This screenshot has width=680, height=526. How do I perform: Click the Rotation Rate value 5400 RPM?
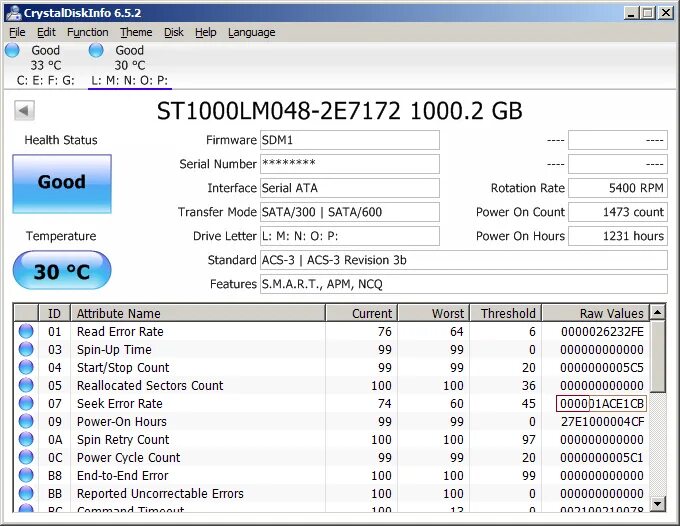[618, 188]
